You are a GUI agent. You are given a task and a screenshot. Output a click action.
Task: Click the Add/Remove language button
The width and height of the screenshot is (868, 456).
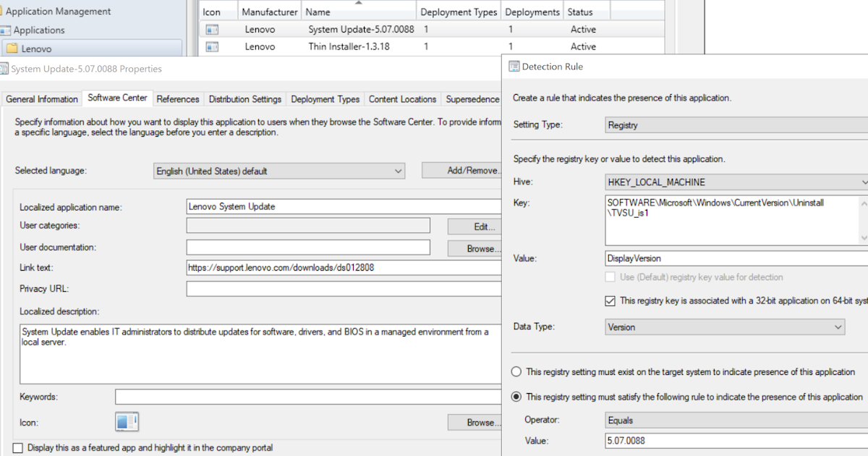pyautogui.click(x=462, y=170)
